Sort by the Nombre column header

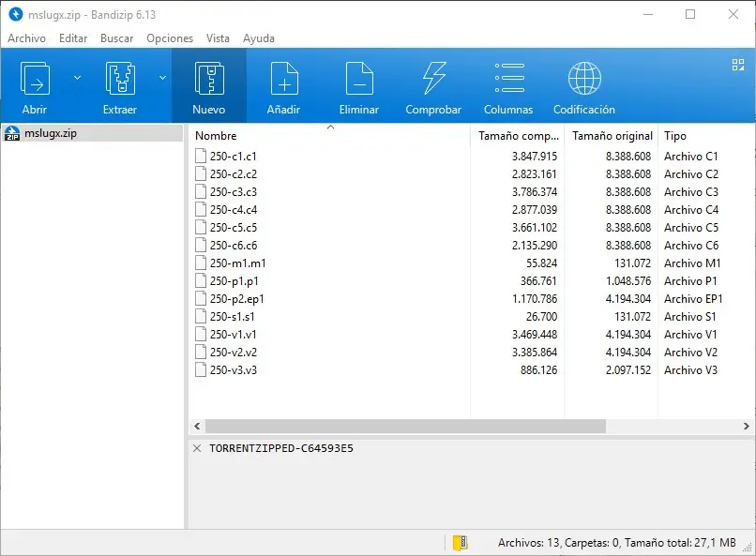(x=330, y=136)
